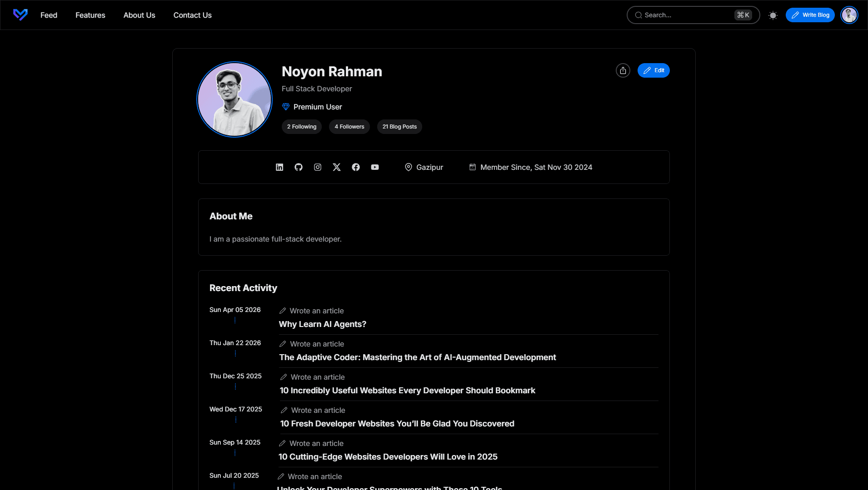The height and width of the screenshot is (490, 868).
Task: Open 10 Cutting-Edge Websites article
Action: pos(388,457)
